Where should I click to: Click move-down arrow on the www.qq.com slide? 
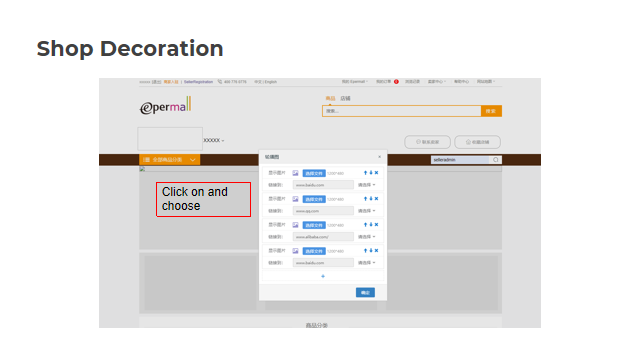click(x=371, y=199)
